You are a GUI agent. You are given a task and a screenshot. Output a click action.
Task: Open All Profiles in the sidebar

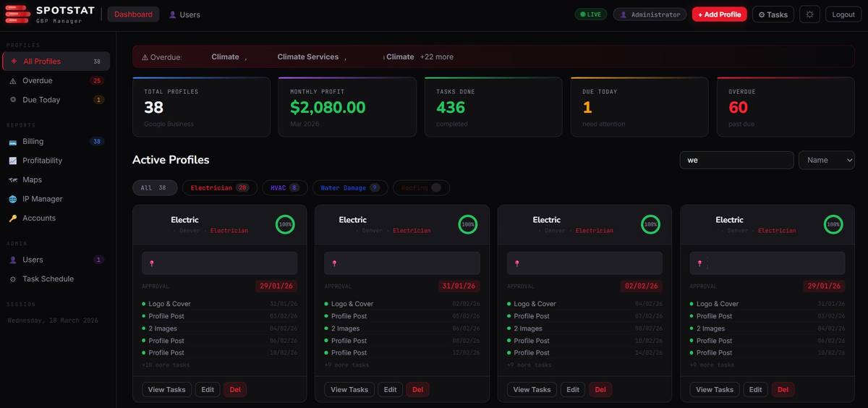pyautogui.click(x=56, y=61)
